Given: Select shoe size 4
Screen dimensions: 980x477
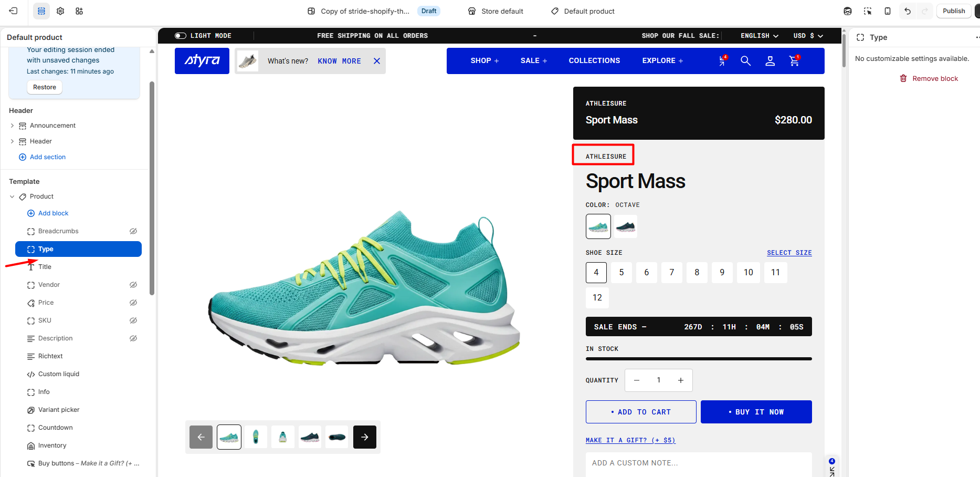Looking at the screenshot, I should point(596,273).
